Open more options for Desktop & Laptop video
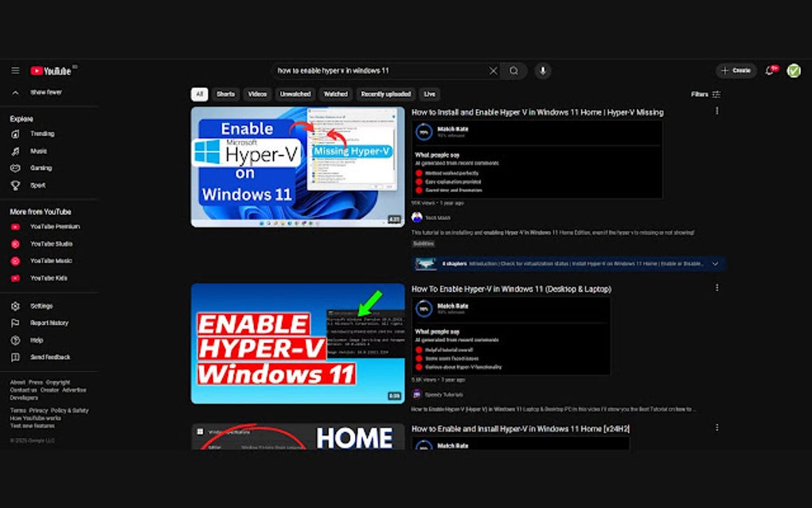This screenshot has height=508, width=812. click(x=716, y=287)
